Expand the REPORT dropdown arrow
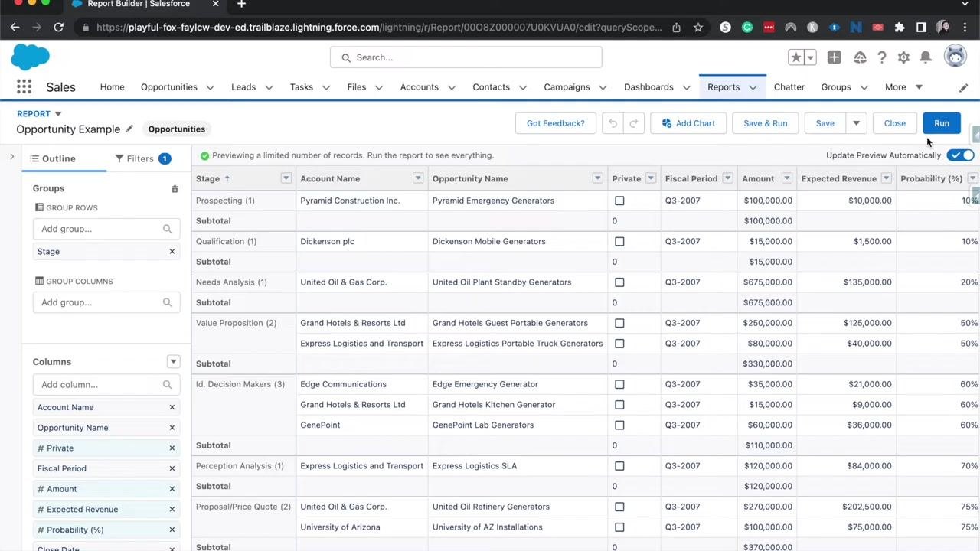 (x=57, y=114)
